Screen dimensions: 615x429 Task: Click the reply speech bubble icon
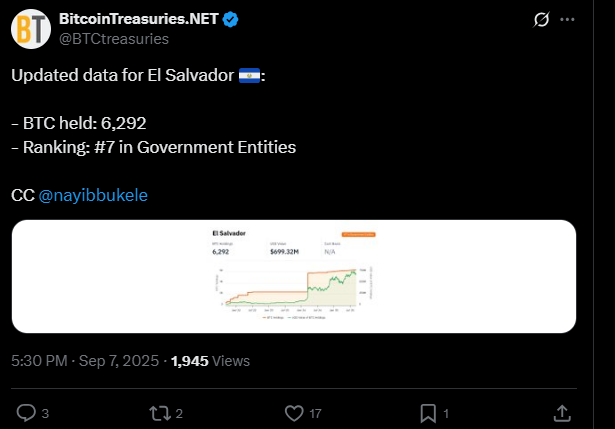[27, 412]
